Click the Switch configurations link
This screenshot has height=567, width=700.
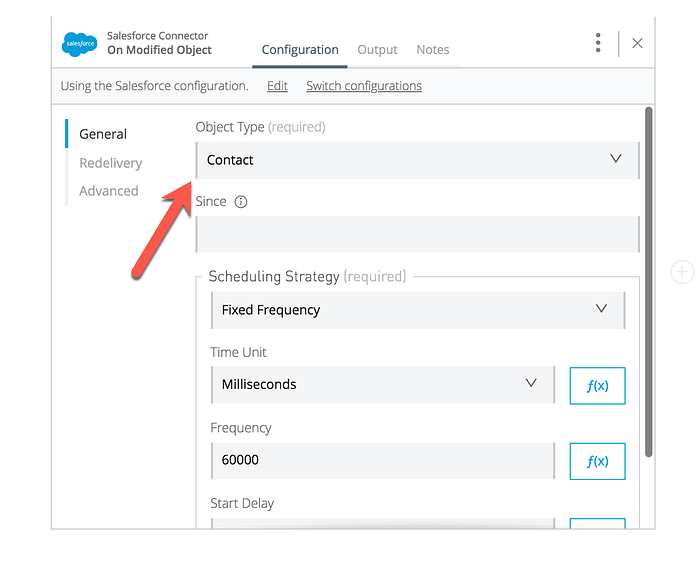pos(364,86)
